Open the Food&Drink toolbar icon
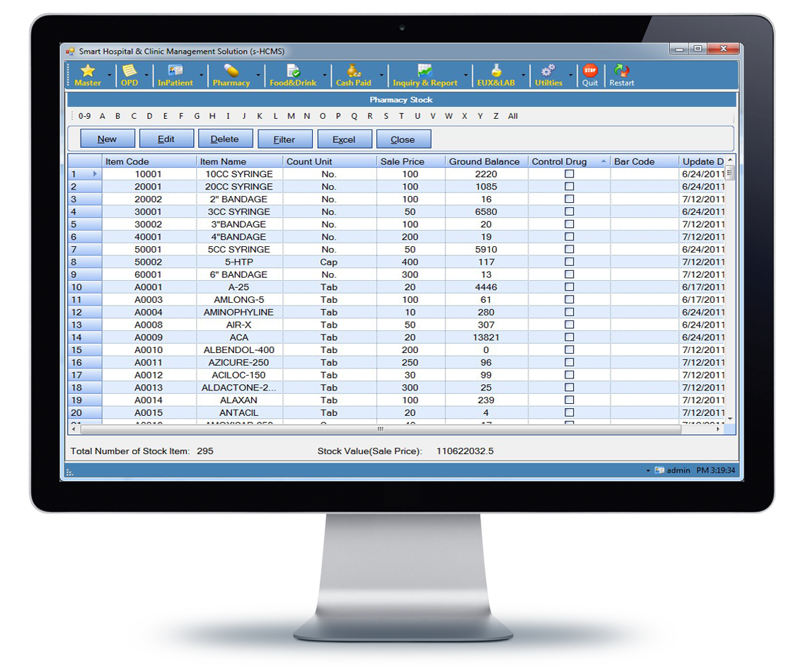The height and width of the screenshot is (672, 803). (x=293, y=71)
